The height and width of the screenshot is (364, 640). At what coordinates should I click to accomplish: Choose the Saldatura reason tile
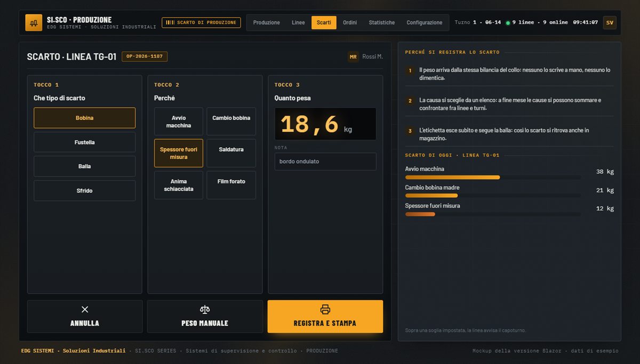click(231, 153)
